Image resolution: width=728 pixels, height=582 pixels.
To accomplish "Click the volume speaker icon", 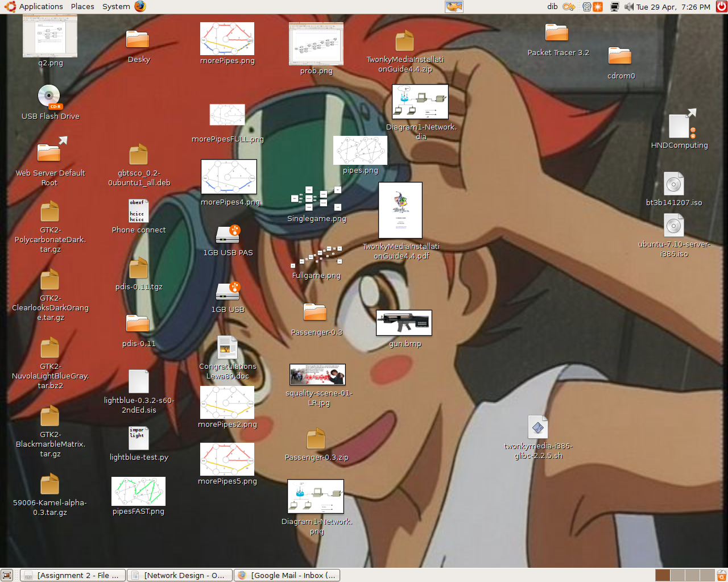I will point(628,7).
